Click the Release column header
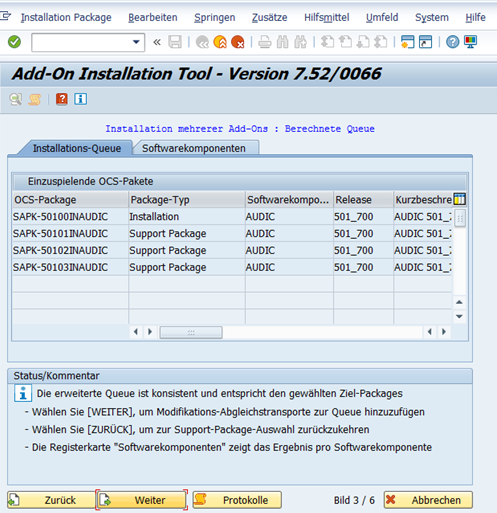 363,200
